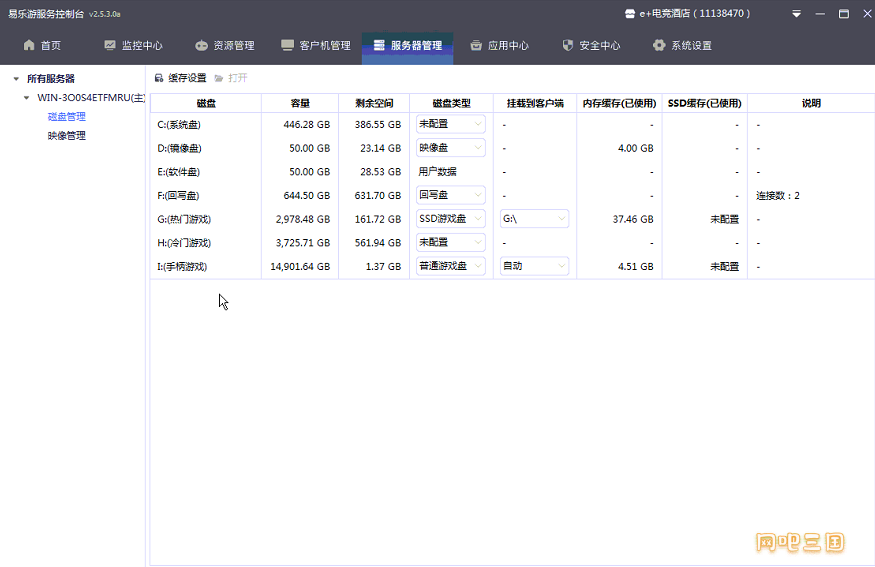Open disk type dropdown for H:(冷门游戏)
Image resolution: width=875 pixels, height=567 pixels.
[450, 242]
